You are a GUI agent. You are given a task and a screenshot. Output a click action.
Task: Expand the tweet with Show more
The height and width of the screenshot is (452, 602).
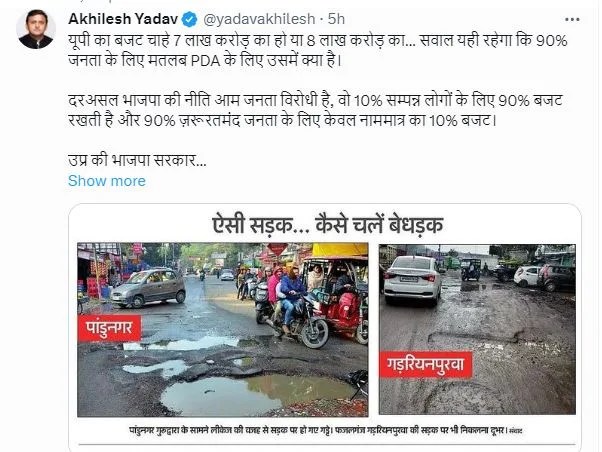(x=107, y=181)
